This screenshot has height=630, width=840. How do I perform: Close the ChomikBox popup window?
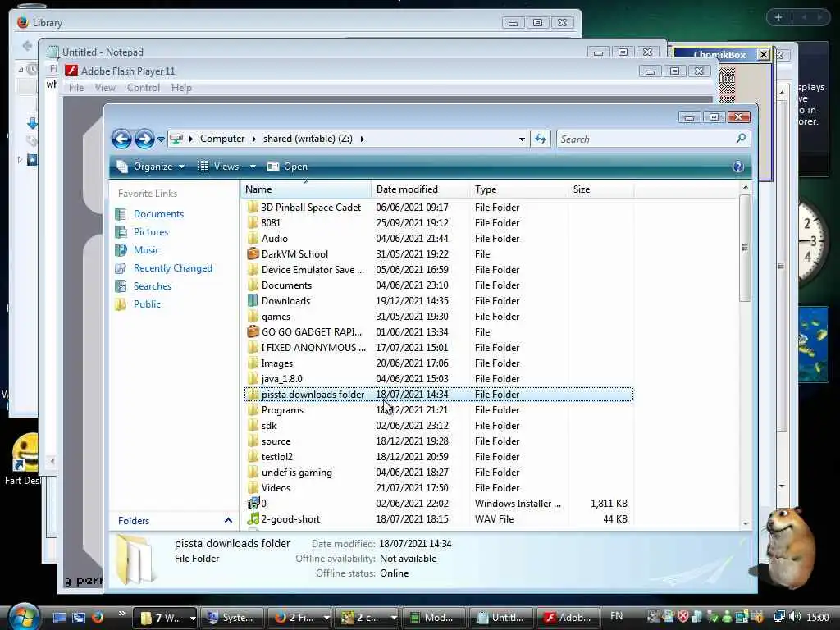[763, 55]
